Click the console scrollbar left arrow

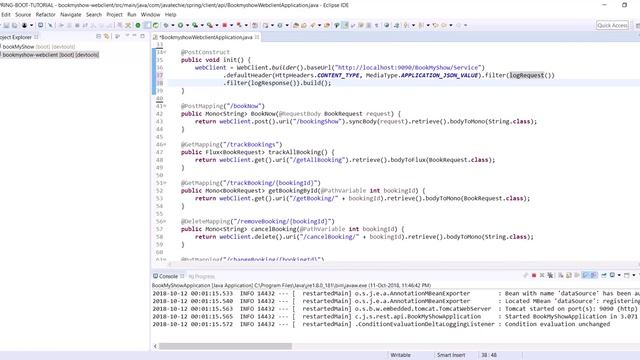click(155, 346)
